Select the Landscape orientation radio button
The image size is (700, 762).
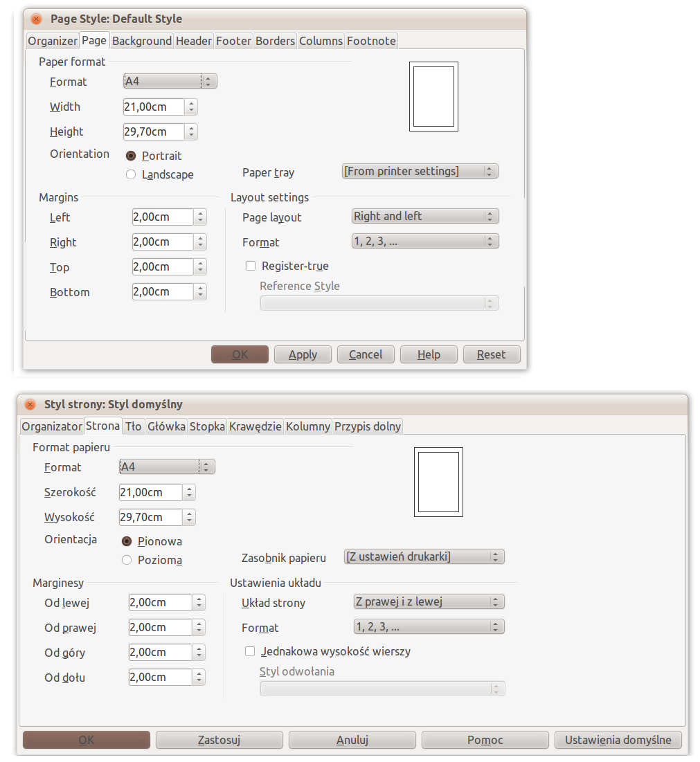tap(131, 175)
